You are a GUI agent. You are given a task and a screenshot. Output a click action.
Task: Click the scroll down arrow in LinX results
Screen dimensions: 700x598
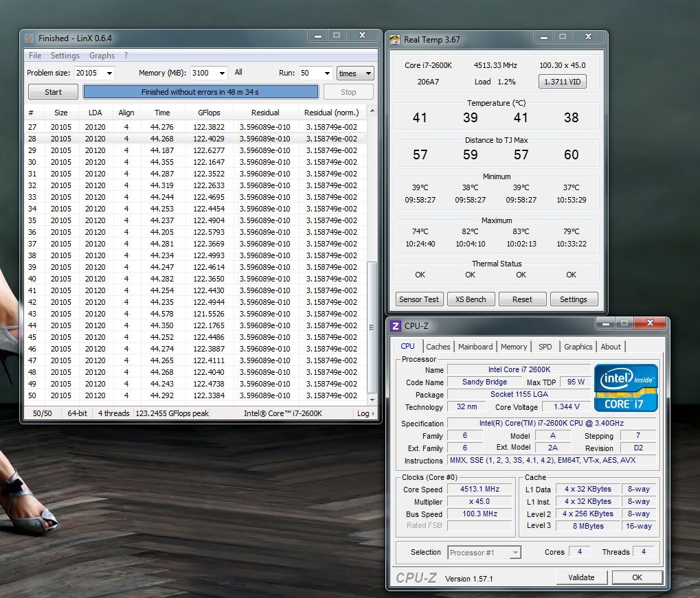point(372,400)
